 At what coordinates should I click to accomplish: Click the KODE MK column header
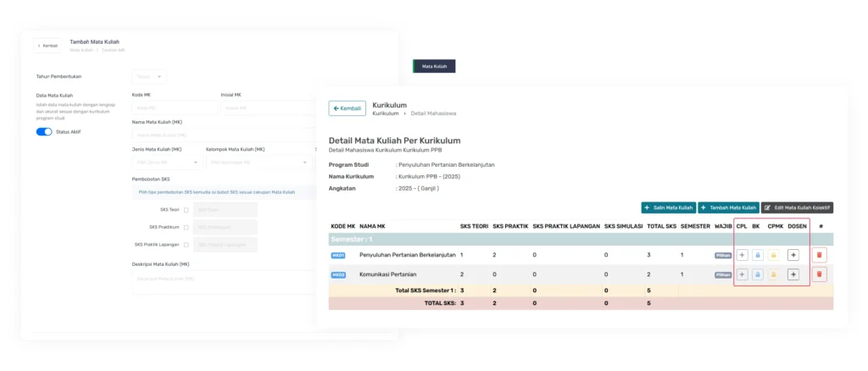(x=343, y=226)
